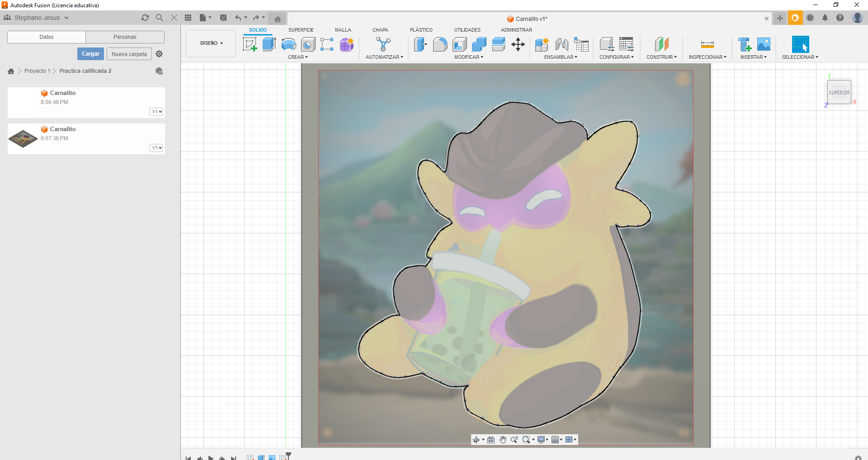
Task: Switch to the MALLA tab
Action: coord(343,30)
